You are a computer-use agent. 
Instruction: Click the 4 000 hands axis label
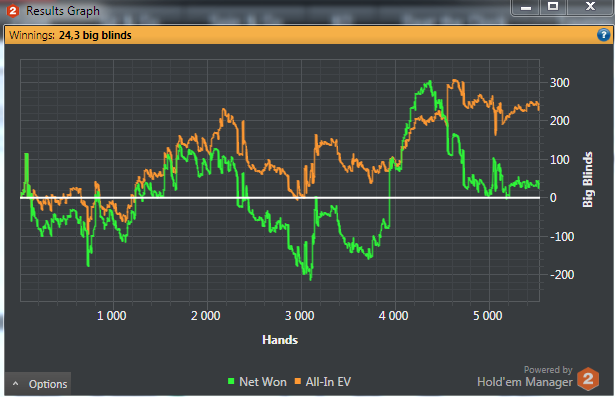pos(393,316)
